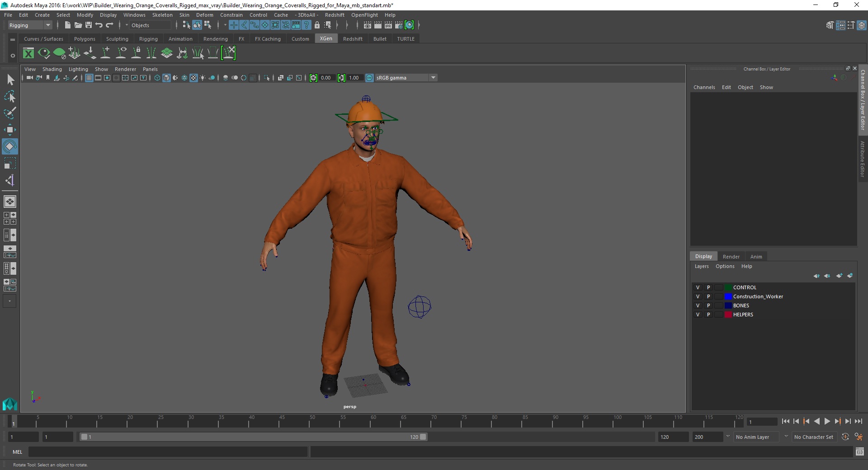The image size is (868, 470).
Task: Toggle playback P flag on CONTROL layer
Action: (x=708, y=287)
